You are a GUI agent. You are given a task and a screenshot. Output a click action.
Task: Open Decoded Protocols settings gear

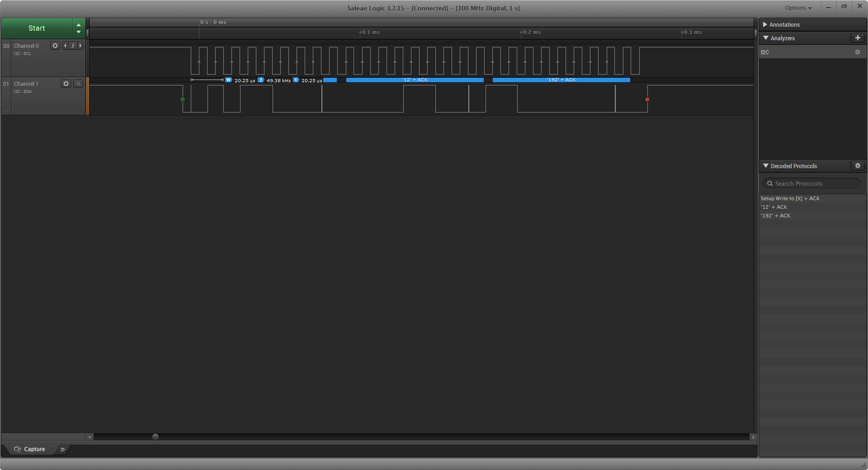tap(858, 166)
